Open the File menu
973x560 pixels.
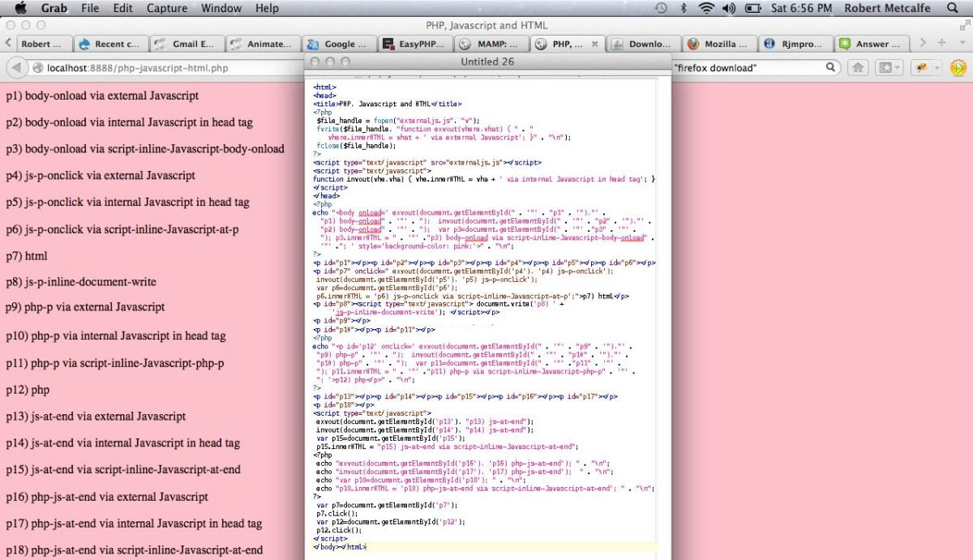(90, 8)
